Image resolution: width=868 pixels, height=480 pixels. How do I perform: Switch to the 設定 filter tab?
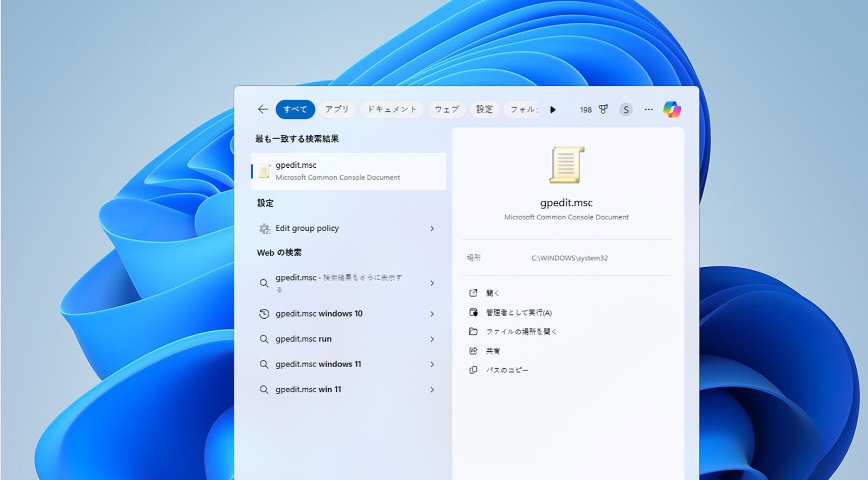click(x=484, y=109)
